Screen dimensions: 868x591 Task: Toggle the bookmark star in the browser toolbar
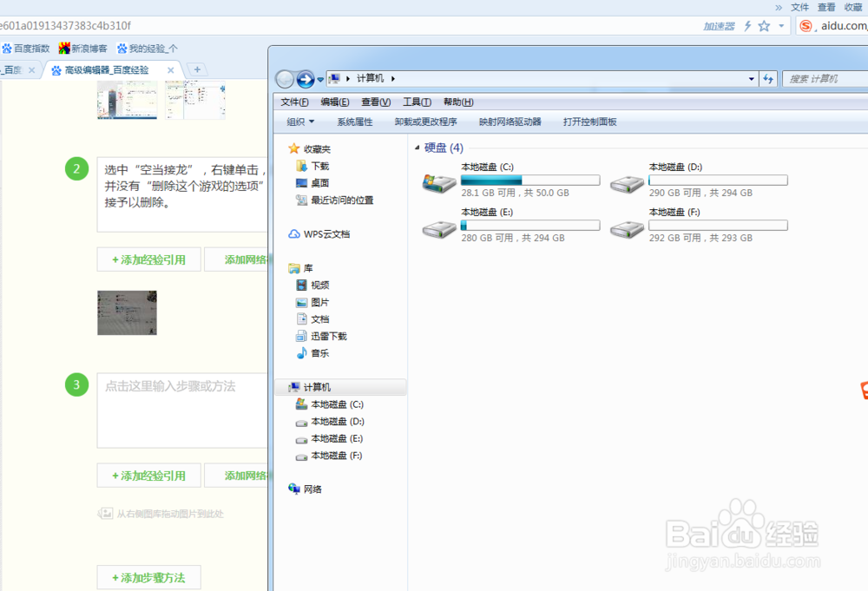pos(764,26)
